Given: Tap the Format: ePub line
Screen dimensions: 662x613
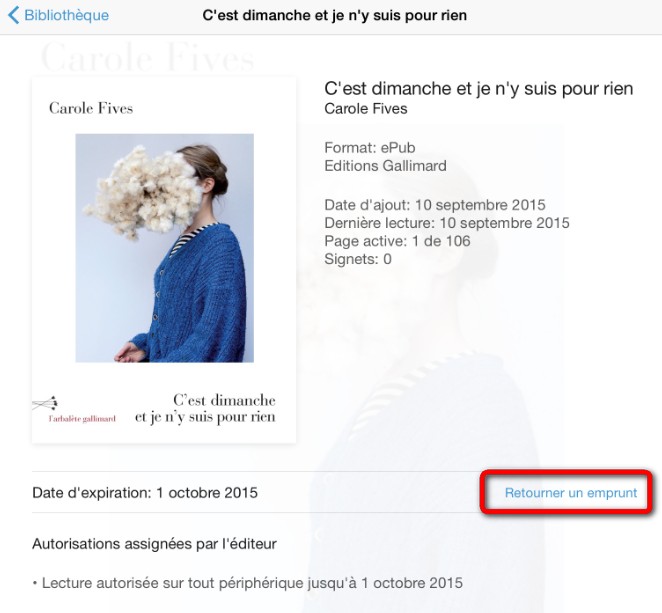Looking at the screenshot, I should 369,148.
